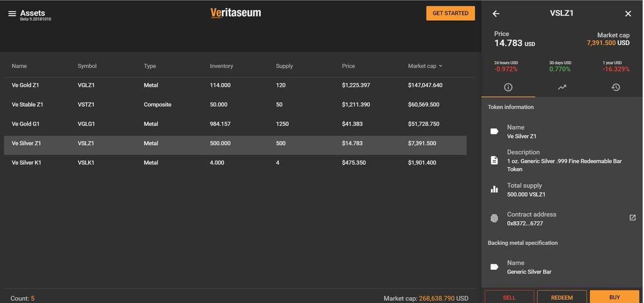644x303 pixels.
Task: Sort table by Symbol column header
Action: 87,66
